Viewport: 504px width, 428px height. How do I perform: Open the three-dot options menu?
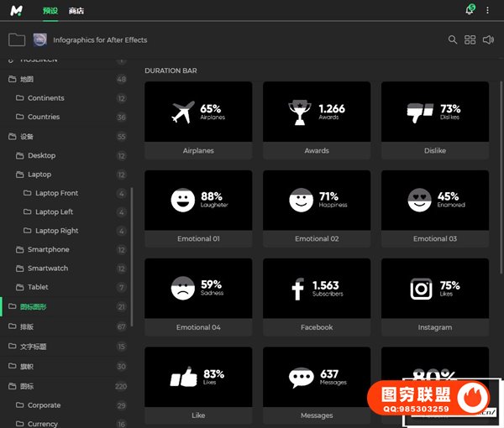click(x=488, y=11)
